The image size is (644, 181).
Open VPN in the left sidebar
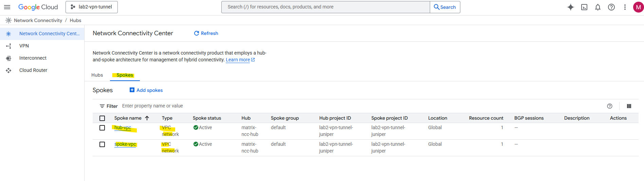pyautogui.click(x=24, y=46)
